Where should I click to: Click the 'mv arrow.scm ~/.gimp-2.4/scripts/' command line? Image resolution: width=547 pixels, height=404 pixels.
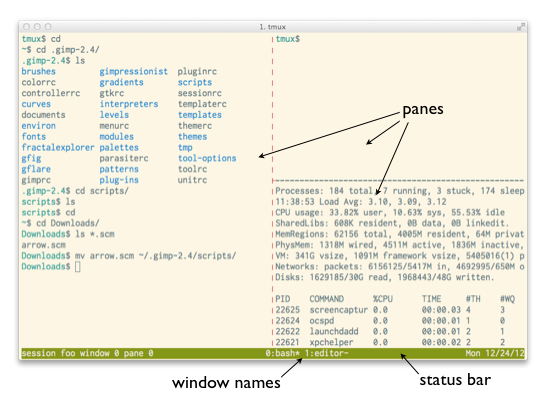(x=156, y=256)
